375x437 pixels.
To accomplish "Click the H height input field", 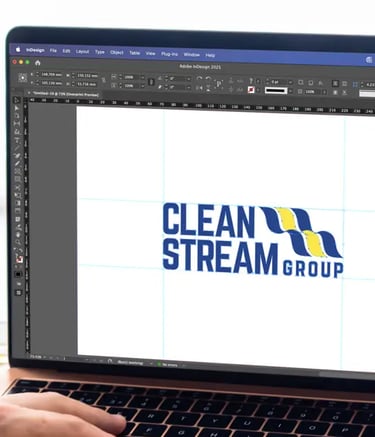I will [87, 84].
